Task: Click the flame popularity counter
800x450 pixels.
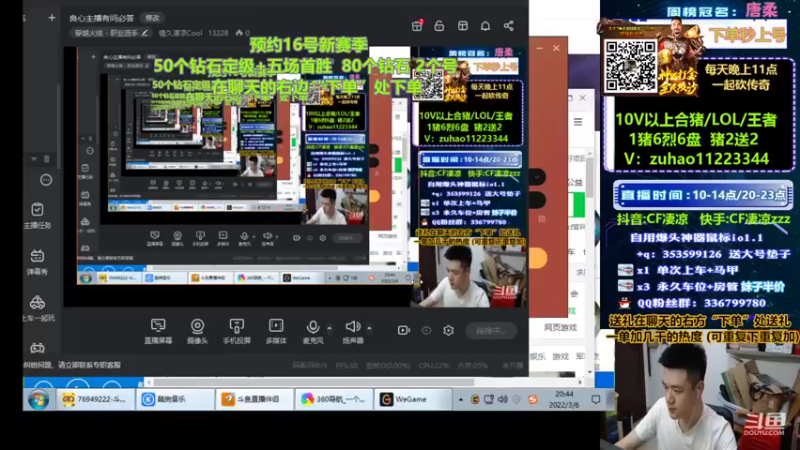Action: point(242,33)
